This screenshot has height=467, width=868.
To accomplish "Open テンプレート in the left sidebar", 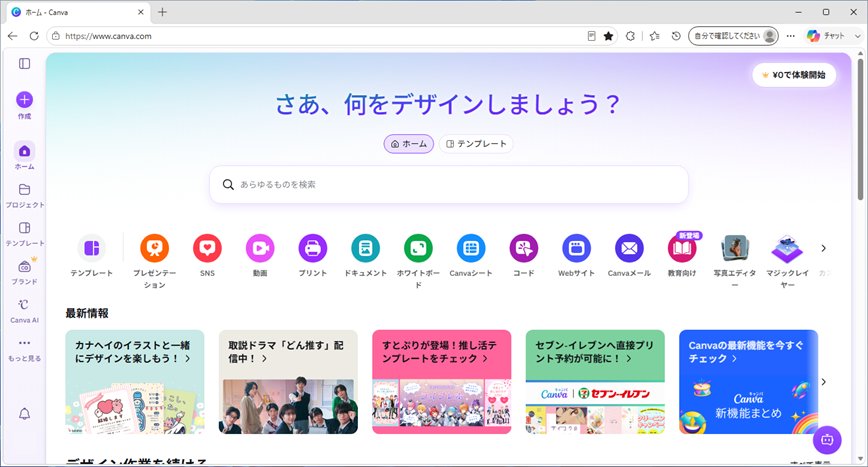I will 24,234.
